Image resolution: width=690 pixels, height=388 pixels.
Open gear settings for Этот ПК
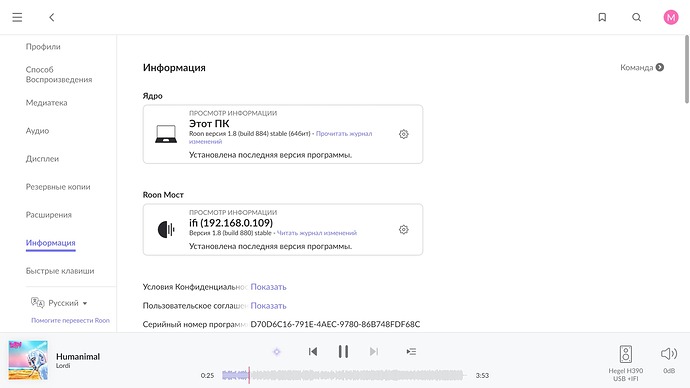click(x=404, y=134)
